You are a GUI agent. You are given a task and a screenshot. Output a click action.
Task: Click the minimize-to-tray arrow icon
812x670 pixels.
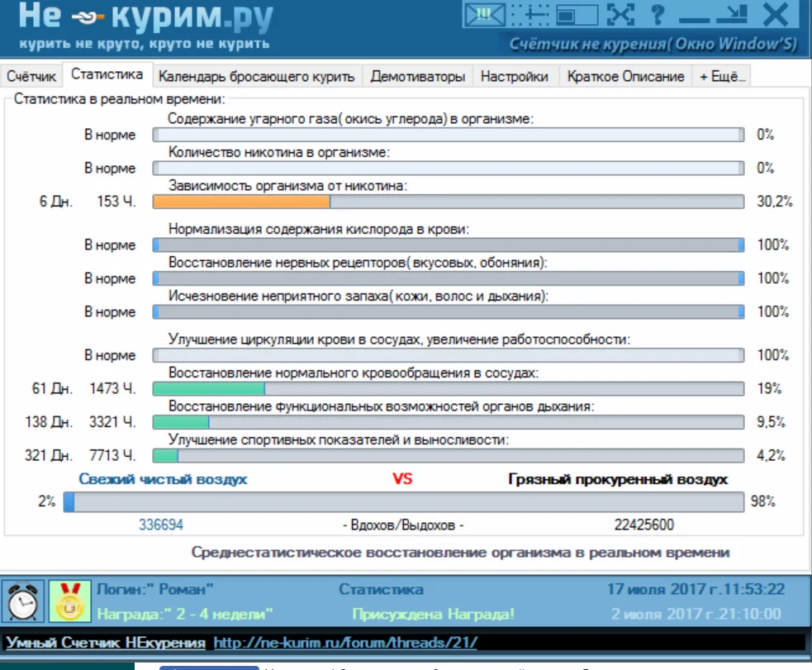click(731, 14)
